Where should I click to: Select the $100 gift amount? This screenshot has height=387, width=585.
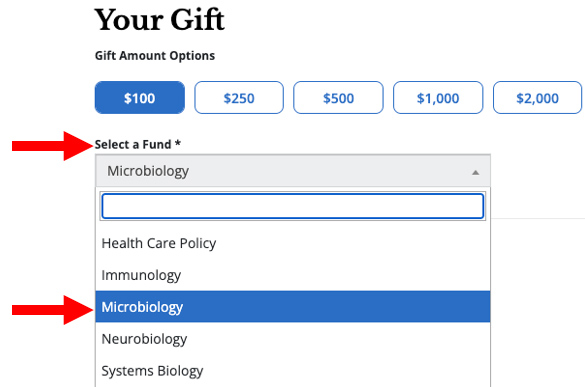point(140,98)
